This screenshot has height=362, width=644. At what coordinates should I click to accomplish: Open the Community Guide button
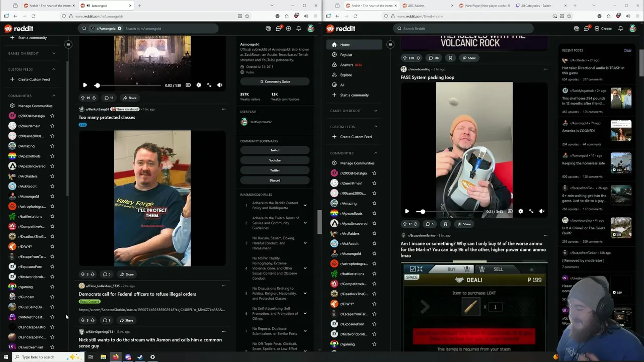[275, 81]
